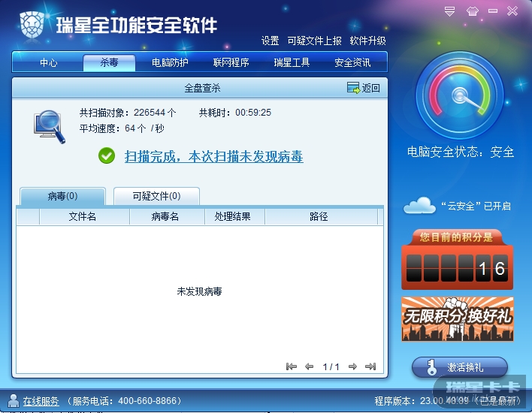The height and width of the screenshot is (413, 532).
Task: Click the 程序版本 version text
Action: 447,401
